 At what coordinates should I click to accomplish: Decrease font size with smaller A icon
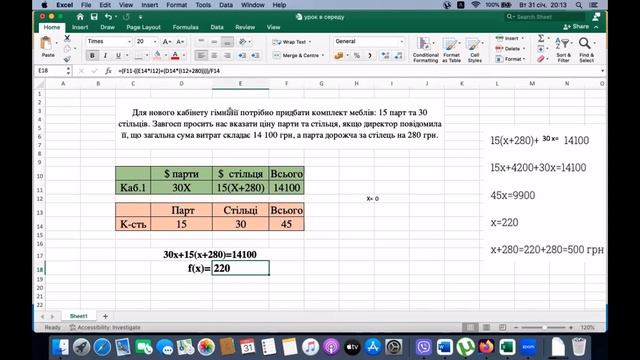pos(180,42)
